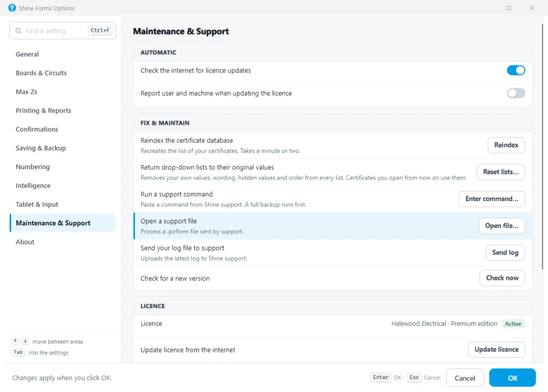548x392 pixels.
Task: Click the Shine Forms app icon in title bar
Action: pos(12,8)
